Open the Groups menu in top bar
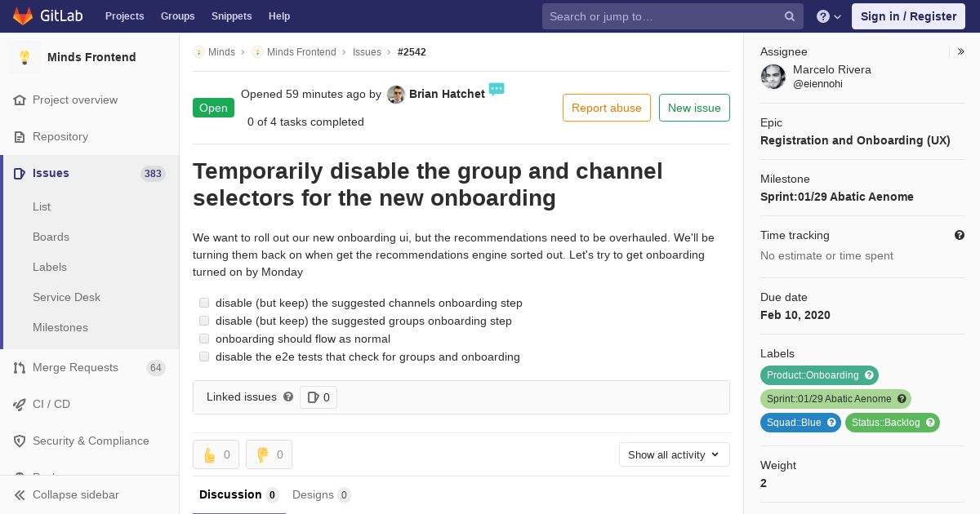Viewport: 980px width, 514px height. (x=177, y=16)
